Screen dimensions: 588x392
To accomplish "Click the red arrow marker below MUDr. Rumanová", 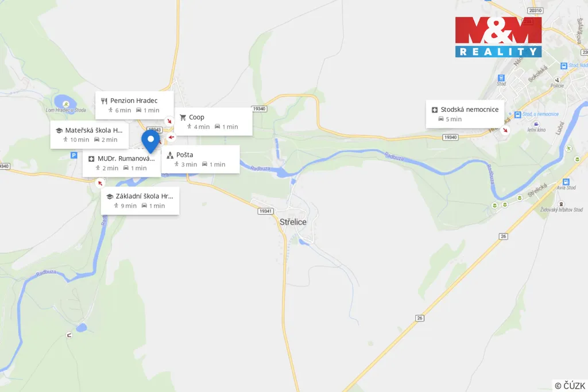I will click(100, 183).
